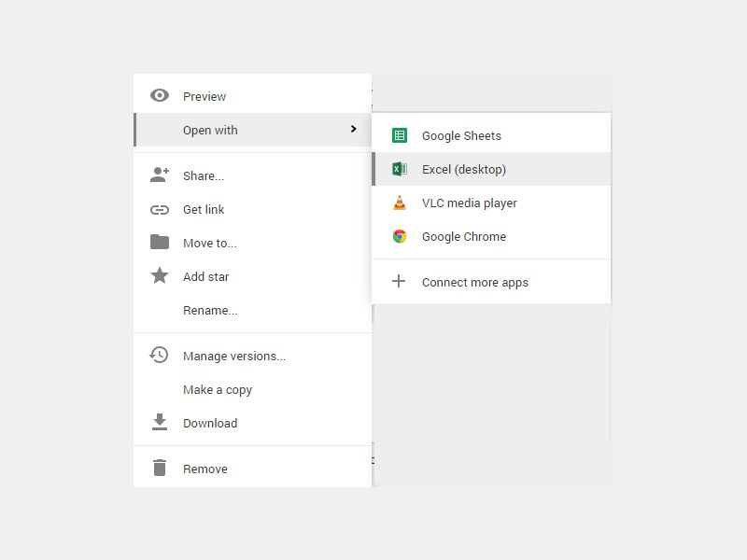747x560 pixels.
Task: Choose Remove from the context menu
Action: pyautogui.click(x=252, y=469)
